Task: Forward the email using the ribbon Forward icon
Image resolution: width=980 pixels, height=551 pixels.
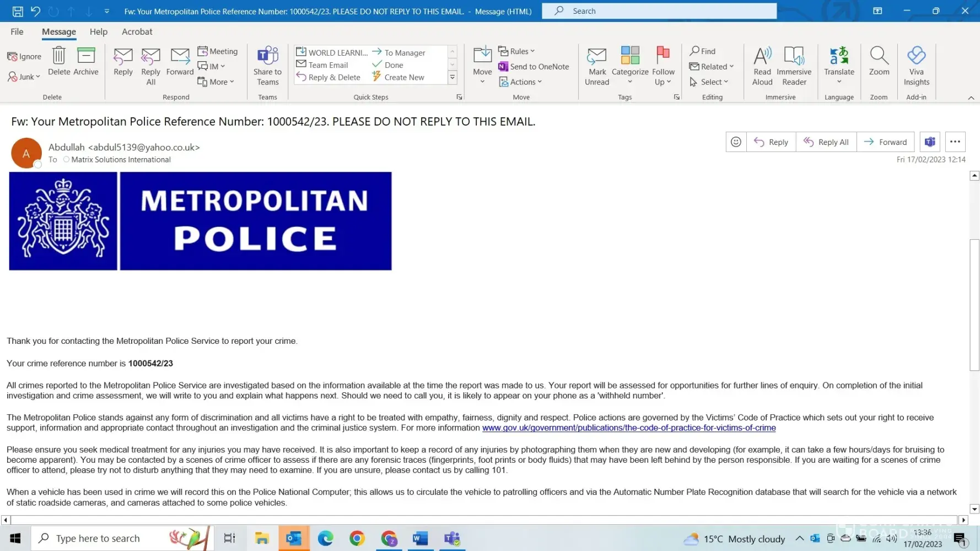Action: [180, 61]
